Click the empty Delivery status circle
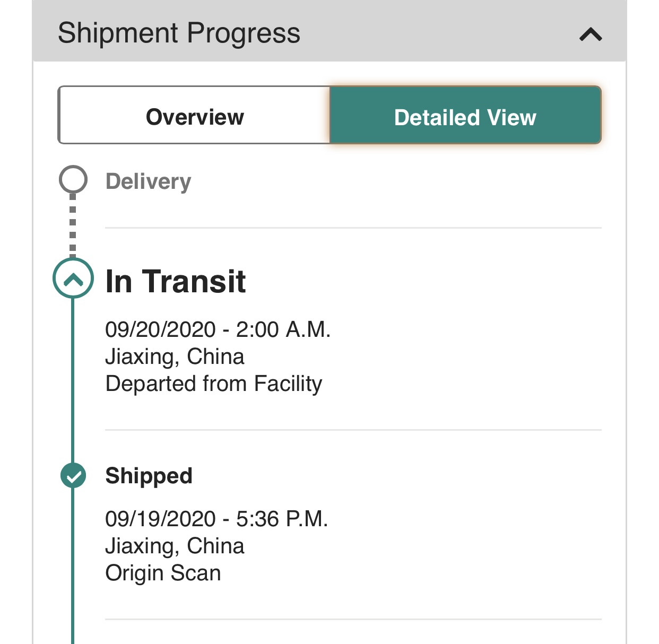 pyautogui.click(x=73, y=180)
